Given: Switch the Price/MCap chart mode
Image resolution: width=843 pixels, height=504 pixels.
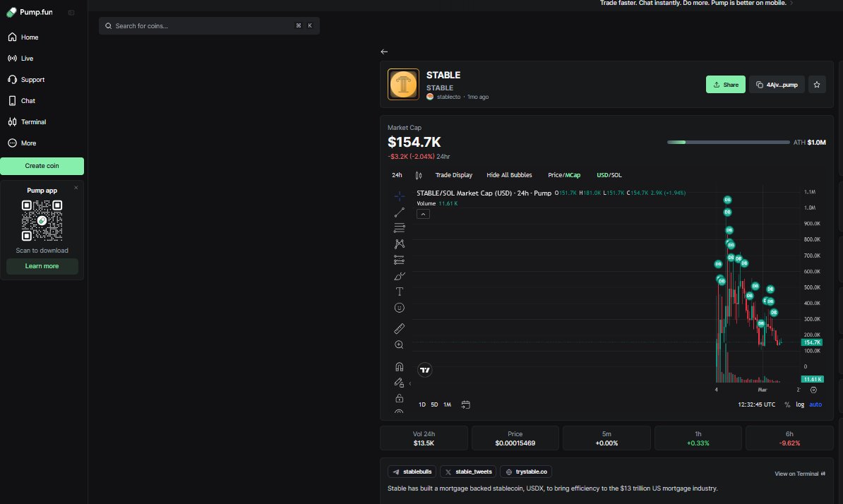Looking at the screenshot, I should point(564,175).
